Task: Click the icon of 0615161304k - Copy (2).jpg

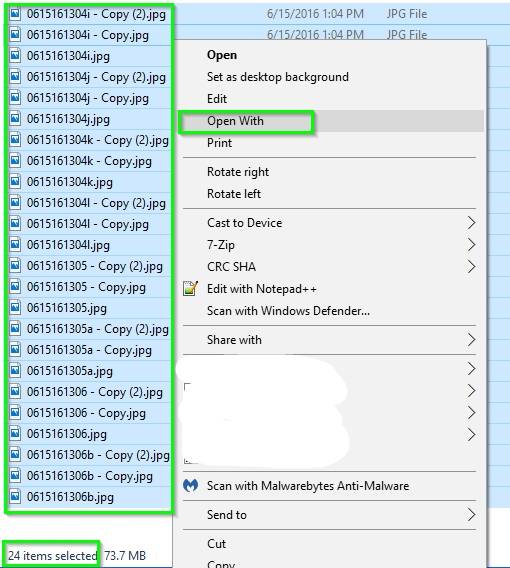Action: (x=15, y=140)
